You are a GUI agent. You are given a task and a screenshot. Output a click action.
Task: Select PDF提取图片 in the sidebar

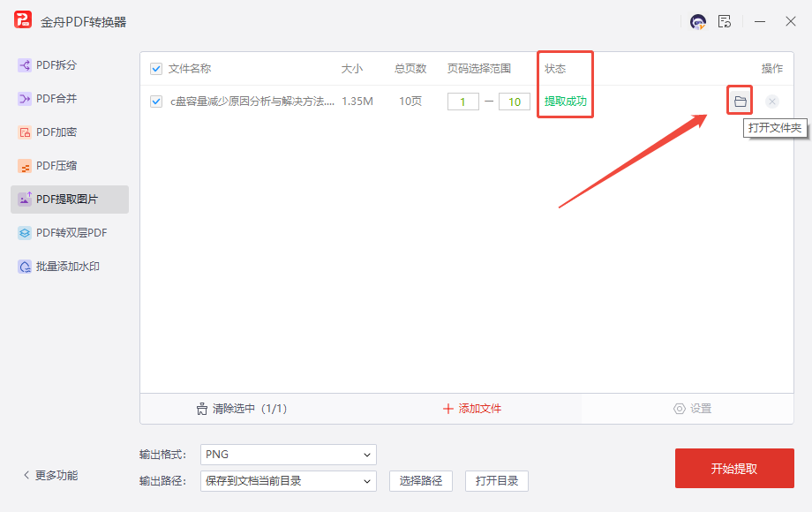click(70, 200)
